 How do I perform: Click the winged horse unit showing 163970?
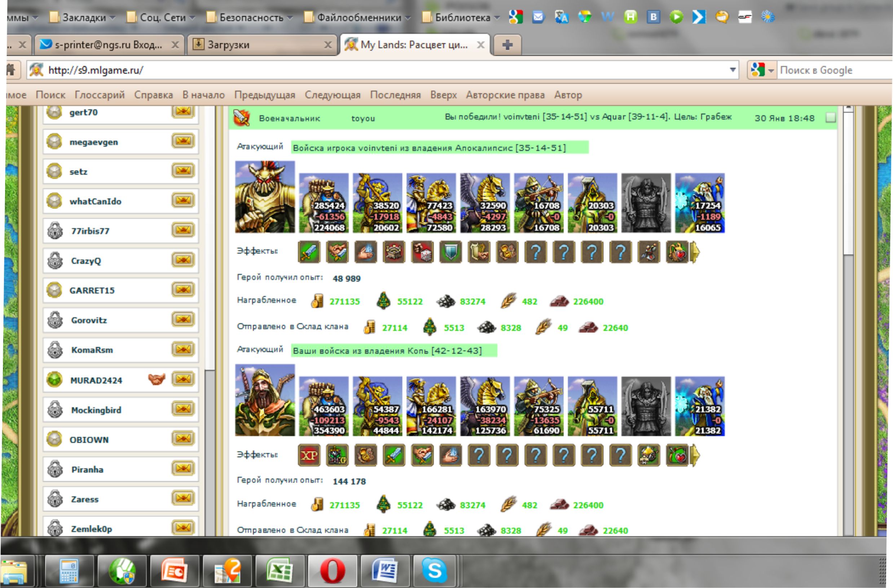[x=485, y=406]
